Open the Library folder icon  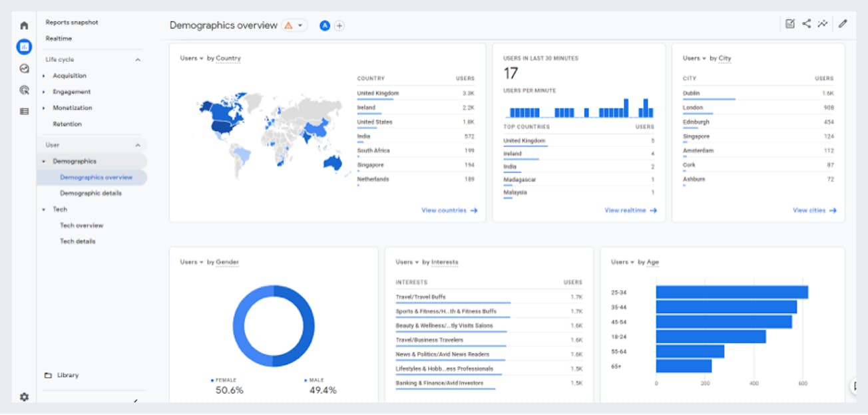pyautogui.click(x=47, y=374)
